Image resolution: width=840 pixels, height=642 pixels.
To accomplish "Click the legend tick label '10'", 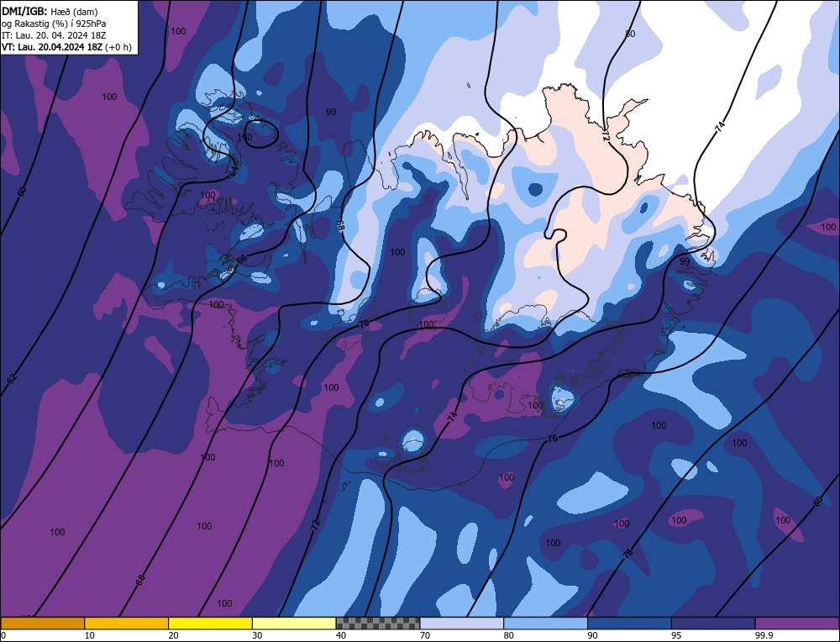I will tap(90, 635).
